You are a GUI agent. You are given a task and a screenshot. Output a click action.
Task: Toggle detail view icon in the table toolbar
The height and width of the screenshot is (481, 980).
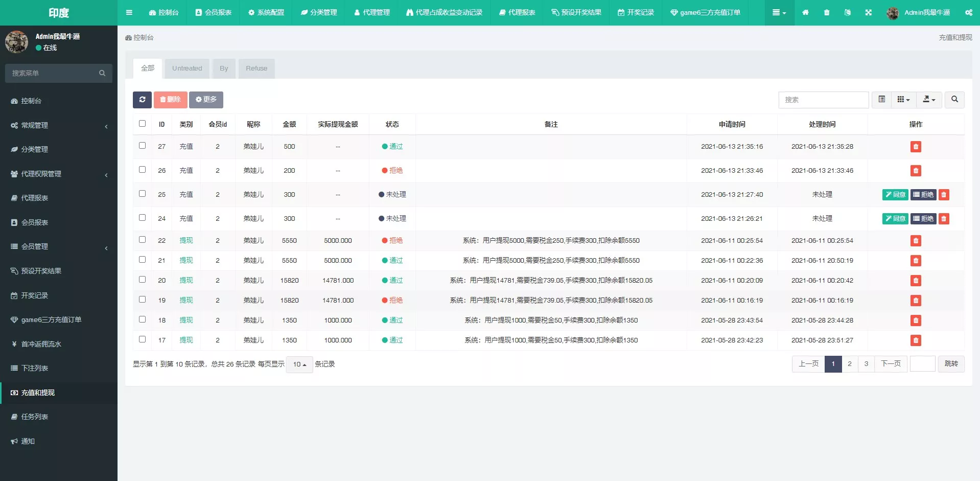(881, 99)
